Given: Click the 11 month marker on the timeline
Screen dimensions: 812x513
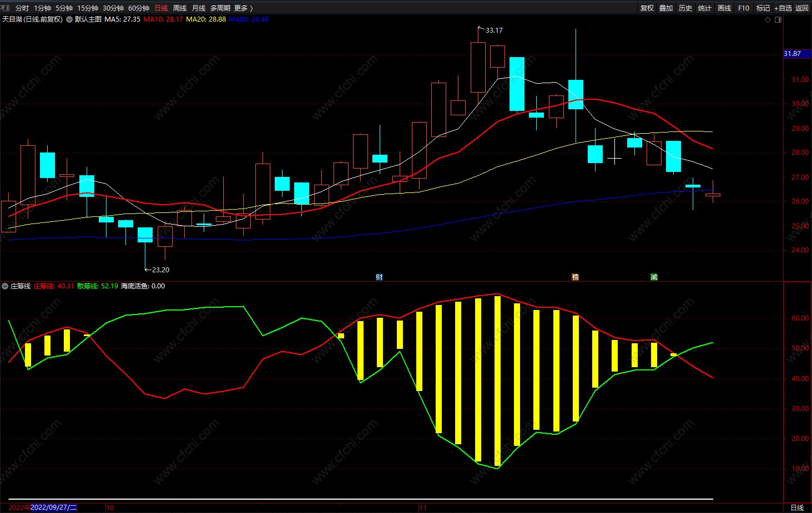Looking at the screenshot, I should 423,507.
